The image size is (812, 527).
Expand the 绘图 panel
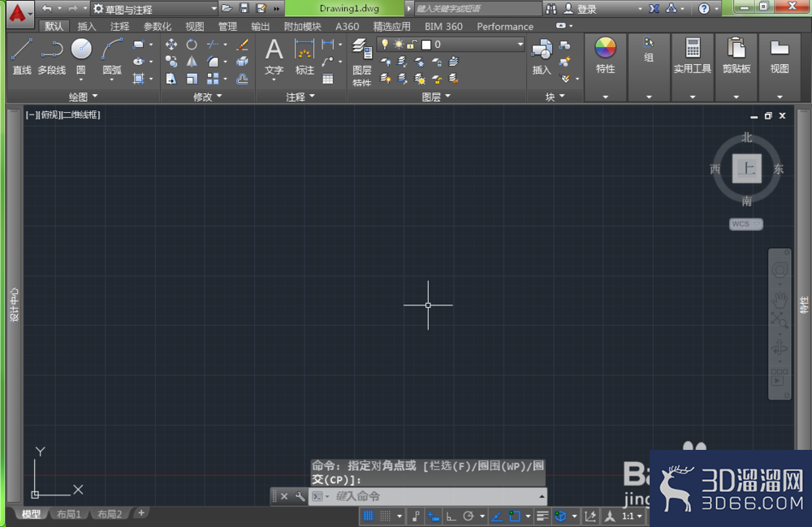(x=83, y=97)
